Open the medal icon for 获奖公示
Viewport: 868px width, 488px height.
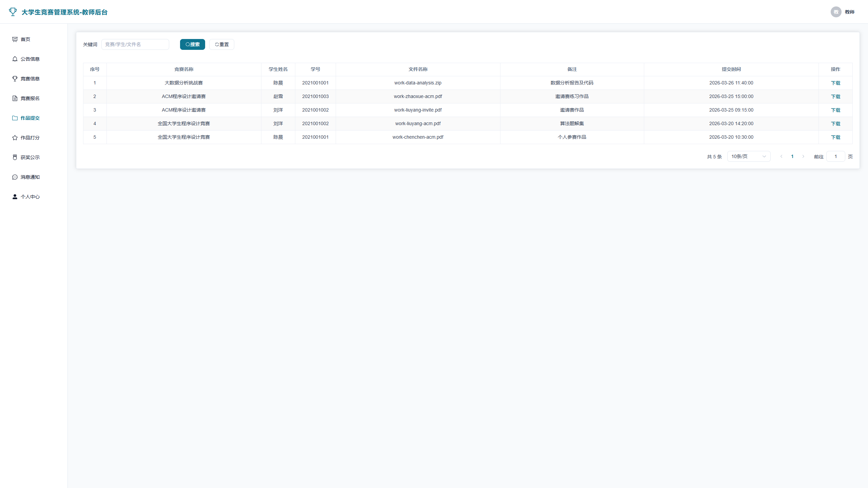(x=15, y=157)
